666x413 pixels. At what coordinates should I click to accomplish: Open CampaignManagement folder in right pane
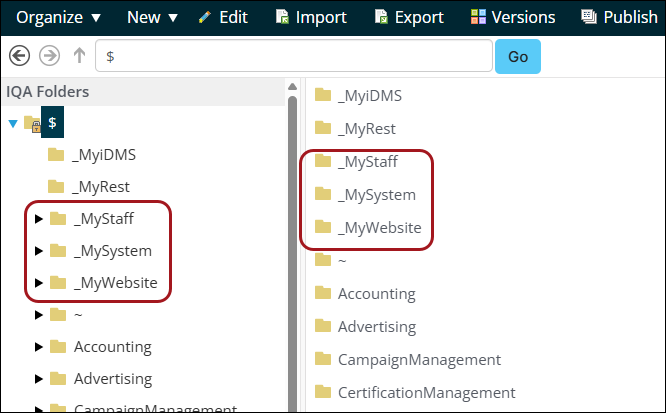pos(419,359)
